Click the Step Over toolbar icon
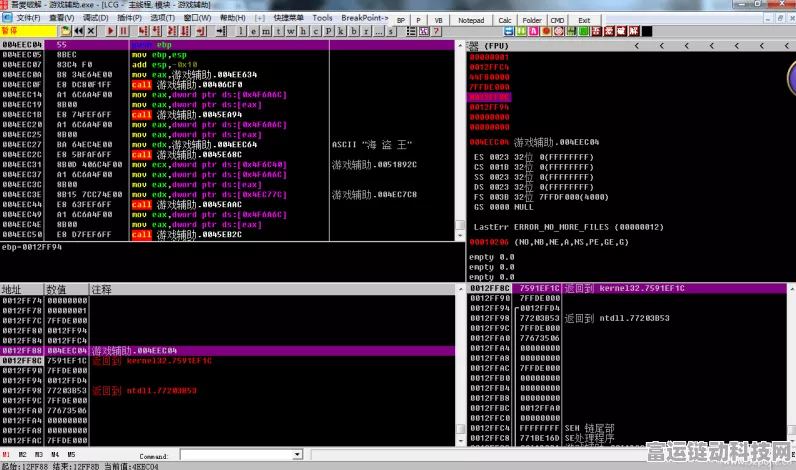 coord(156,31)
